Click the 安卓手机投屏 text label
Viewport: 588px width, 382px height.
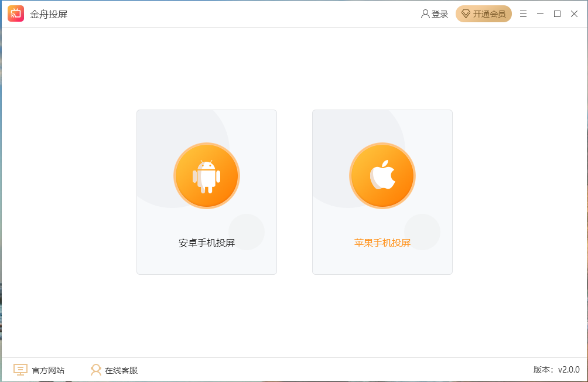[206, 241]
